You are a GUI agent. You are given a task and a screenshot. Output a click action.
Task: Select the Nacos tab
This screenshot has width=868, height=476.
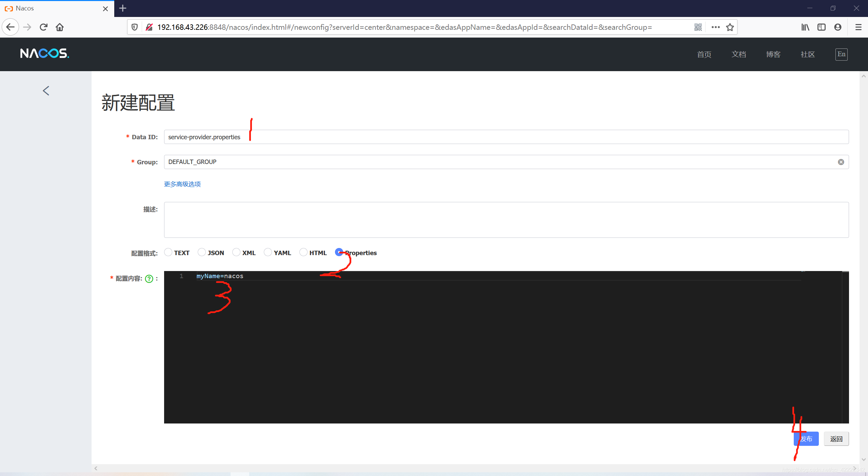coord(57,8)
